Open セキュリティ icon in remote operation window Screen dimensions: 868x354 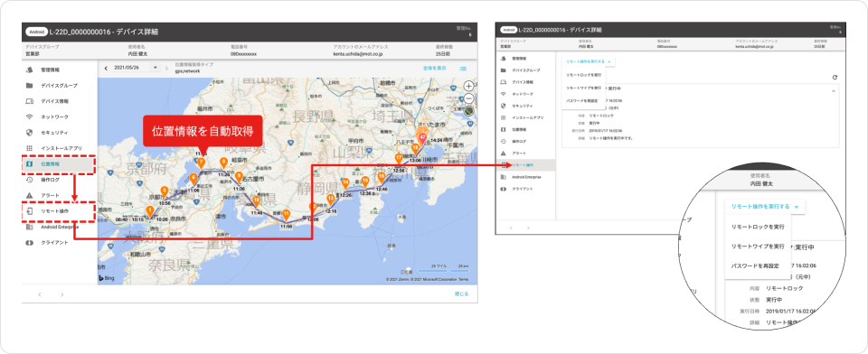504,105
